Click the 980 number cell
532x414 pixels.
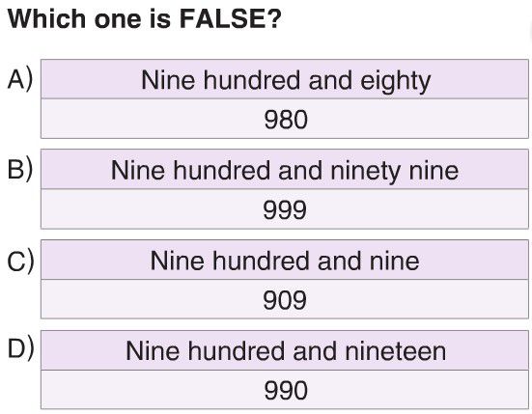coord(285,119)
